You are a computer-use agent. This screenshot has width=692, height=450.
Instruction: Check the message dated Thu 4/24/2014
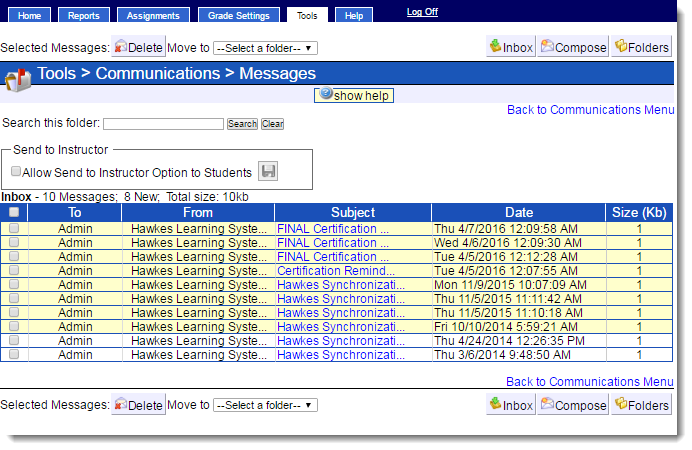(x=14, y=340)
